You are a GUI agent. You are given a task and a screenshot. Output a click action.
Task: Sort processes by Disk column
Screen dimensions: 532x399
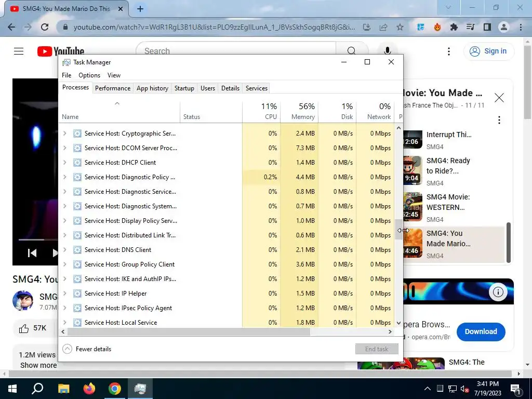[338, 111]
